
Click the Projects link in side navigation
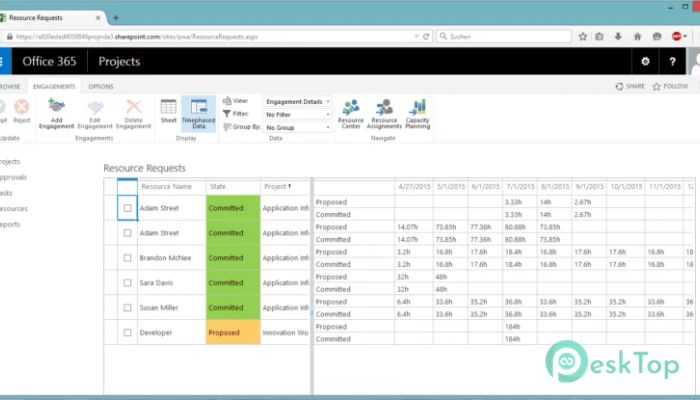coord(10,162)
